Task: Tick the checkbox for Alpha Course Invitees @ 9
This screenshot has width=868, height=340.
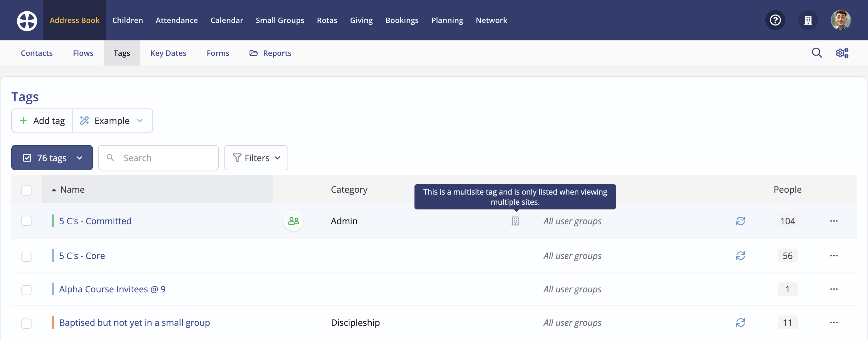Action: click(x=26, y=290)
